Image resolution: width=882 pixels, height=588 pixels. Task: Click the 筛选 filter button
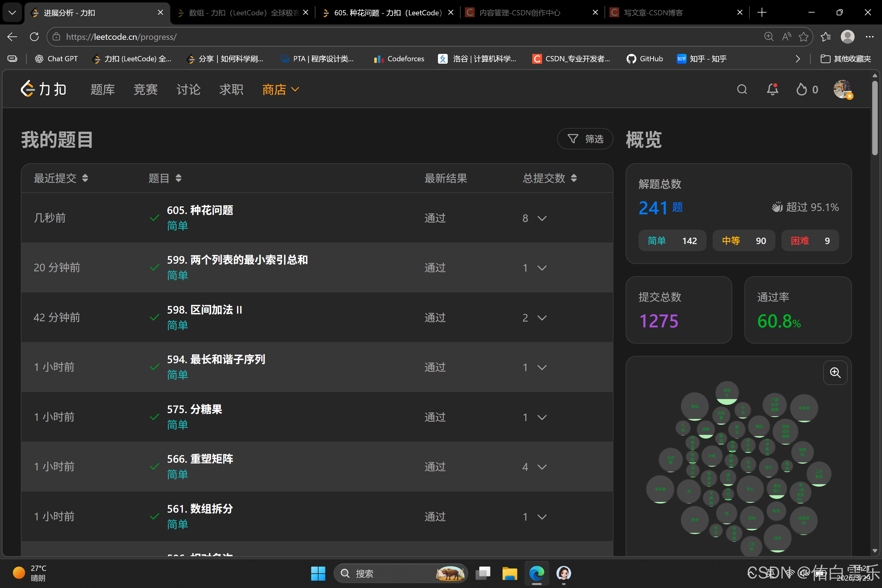coord(585,138)
